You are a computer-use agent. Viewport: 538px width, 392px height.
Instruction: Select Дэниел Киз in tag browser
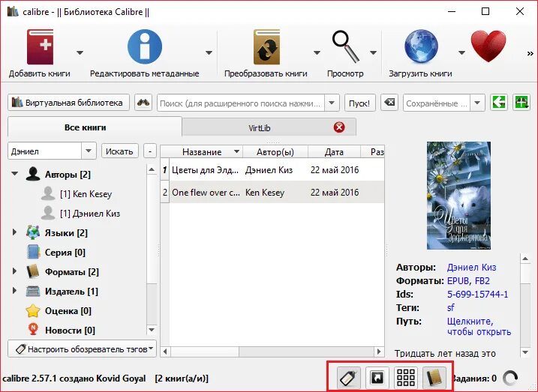coord(90,214)
